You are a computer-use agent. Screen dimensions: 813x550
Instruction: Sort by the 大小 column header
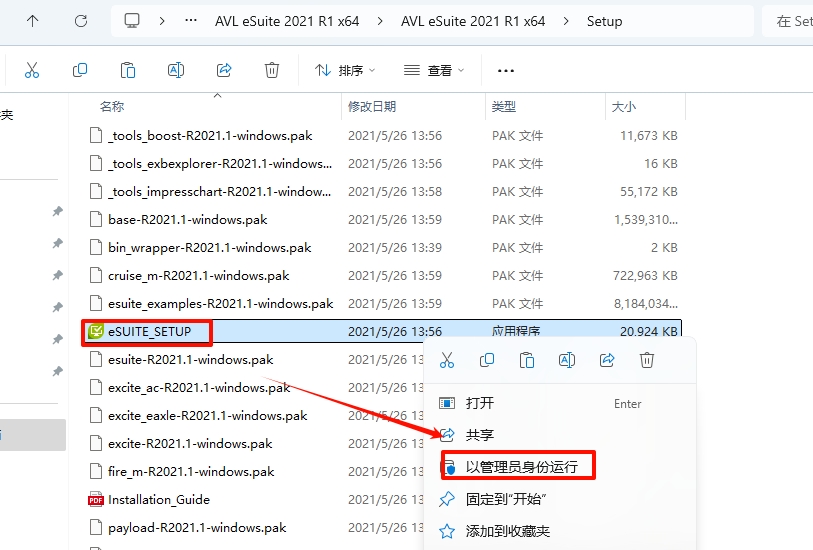point(624,106)
